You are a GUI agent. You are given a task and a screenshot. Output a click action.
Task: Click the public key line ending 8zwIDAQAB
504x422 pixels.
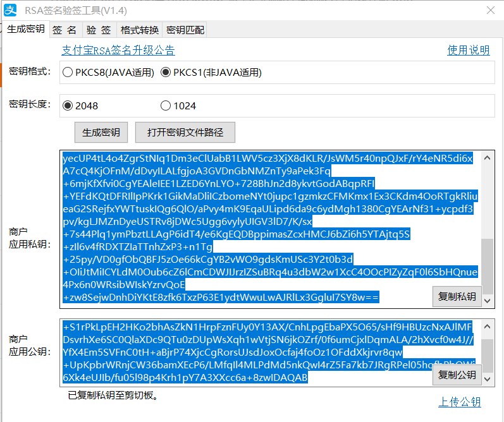pos(185,377)
